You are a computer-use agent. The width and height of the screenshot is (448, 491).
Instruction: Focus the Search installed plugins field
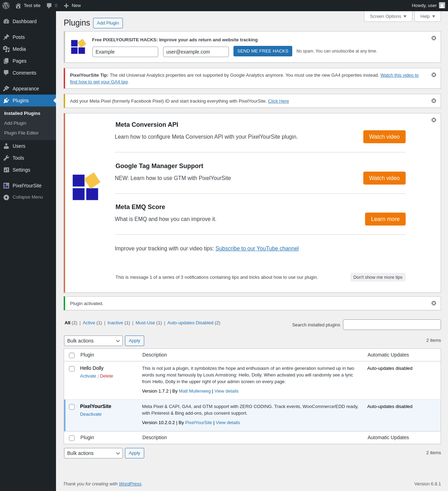point(392,325)
